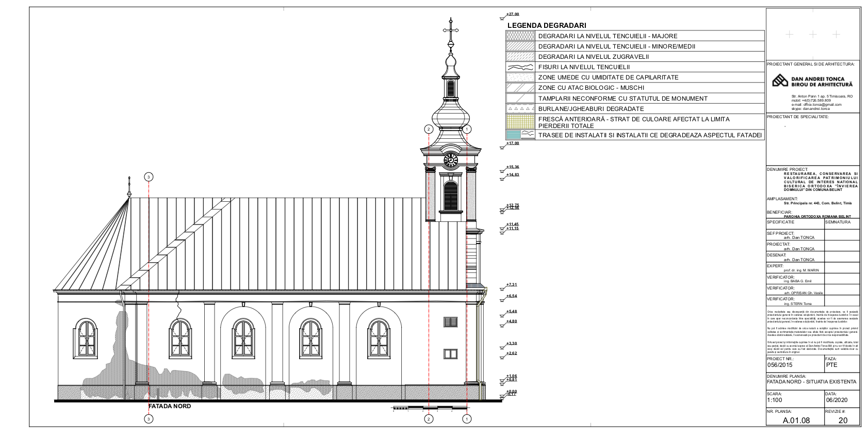Click the small square window under the vent

pos(451,354)
